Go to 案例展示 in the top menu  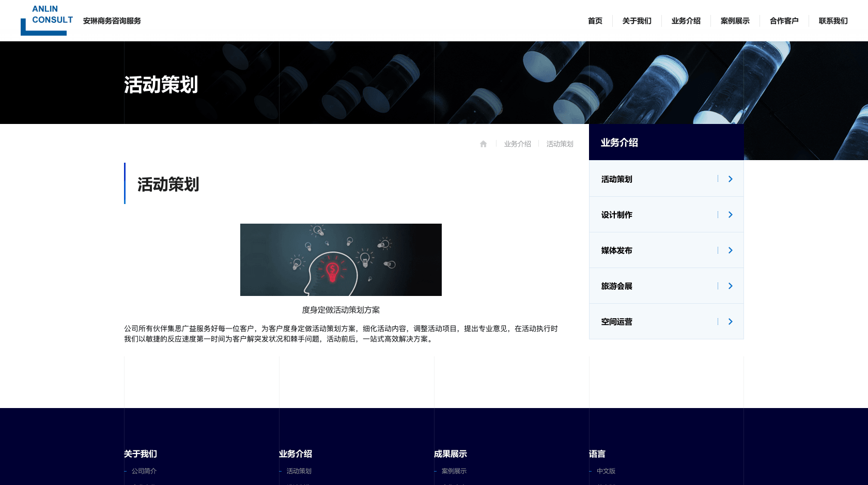[x=735, y=21]
